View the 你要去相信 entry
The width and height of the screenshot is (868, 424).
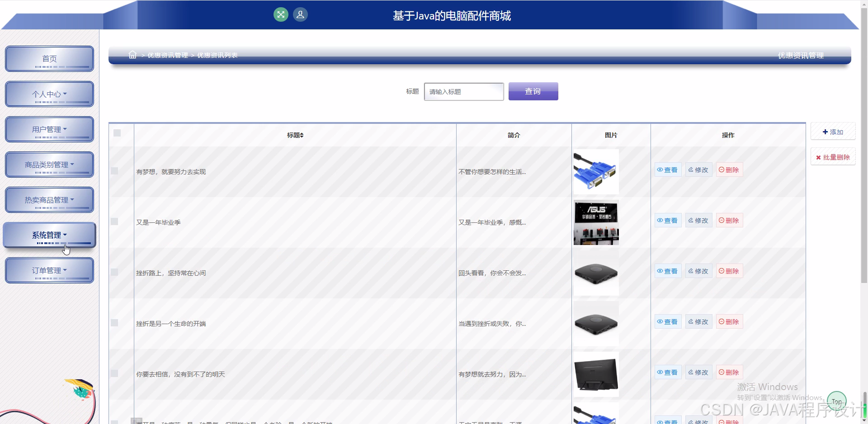[668, 372]
